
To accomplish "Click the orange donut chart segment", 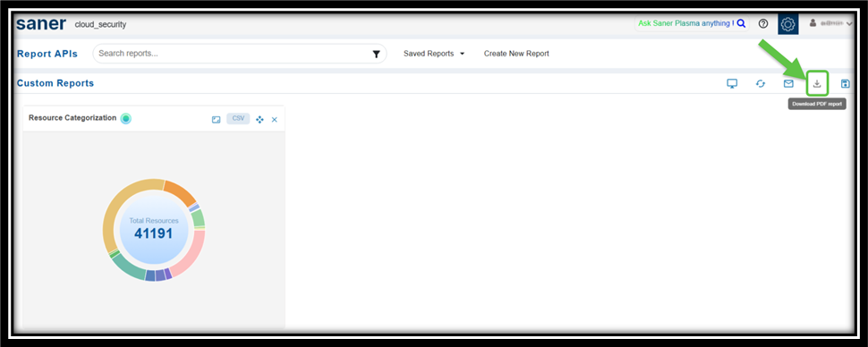I will (181, 191).
